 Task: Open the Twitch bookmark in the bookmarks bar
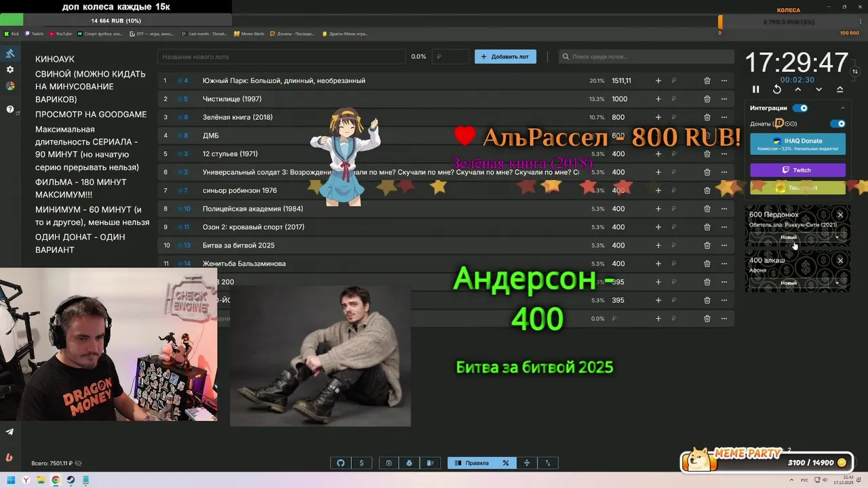(34, 33)
